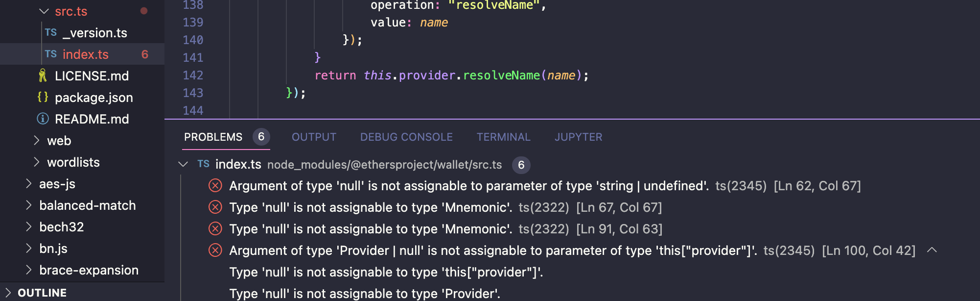Click TypeScript icon beside index.ts in explorer
Screen dimensions: 980x301
51,54
